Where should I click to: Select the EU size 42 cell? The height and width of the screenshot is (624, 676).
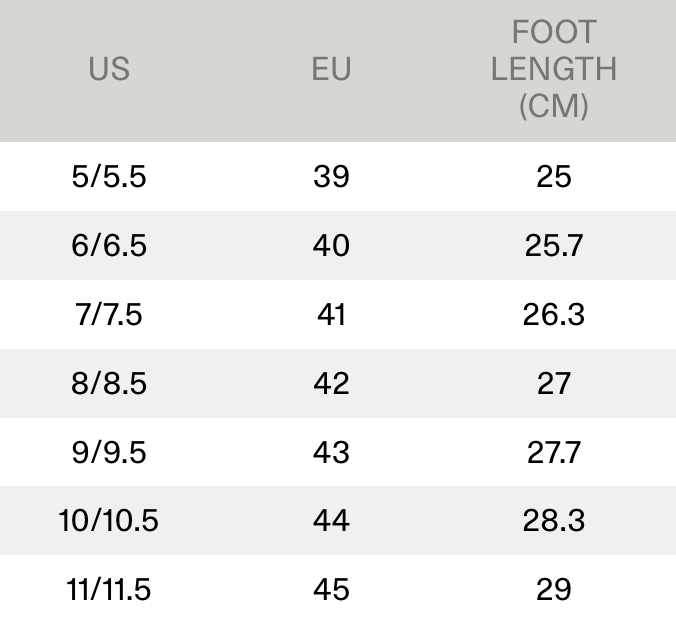331,384
